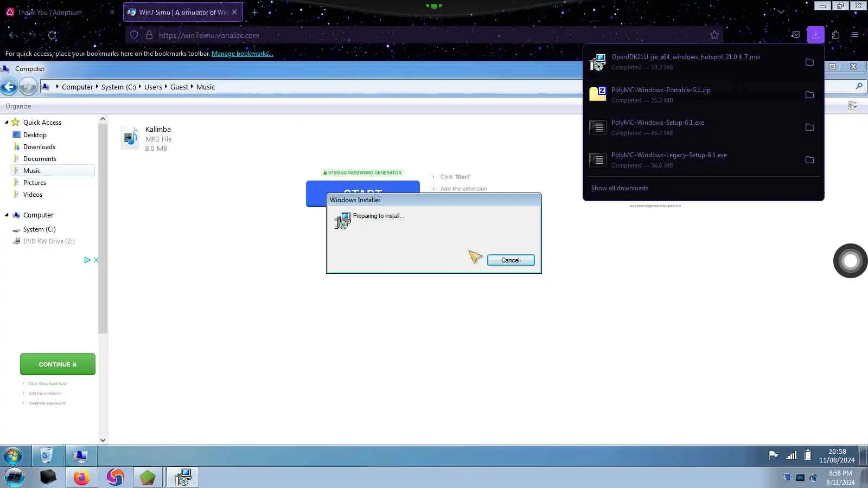The height and width of the screenshot is (488, 868).
Task: Click the search magnifier in Computer window
Action: 859,86
